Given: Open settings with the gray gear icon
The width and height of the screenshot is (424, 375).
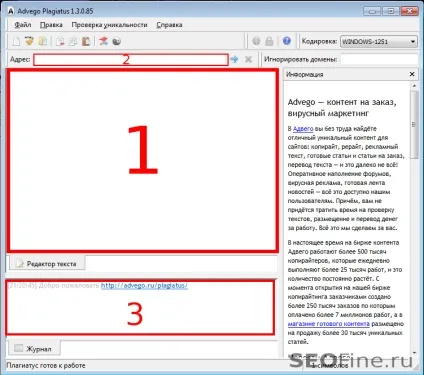Looking at the screenshot, I should tap(256, 41).
